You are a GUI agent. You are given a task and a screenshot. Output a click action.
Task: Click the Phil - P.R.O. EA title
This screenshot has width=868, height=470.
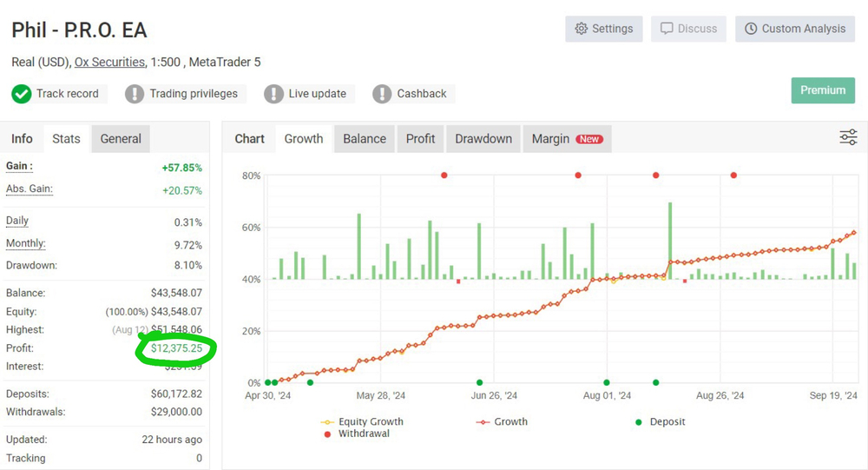[x=79, y=30]
